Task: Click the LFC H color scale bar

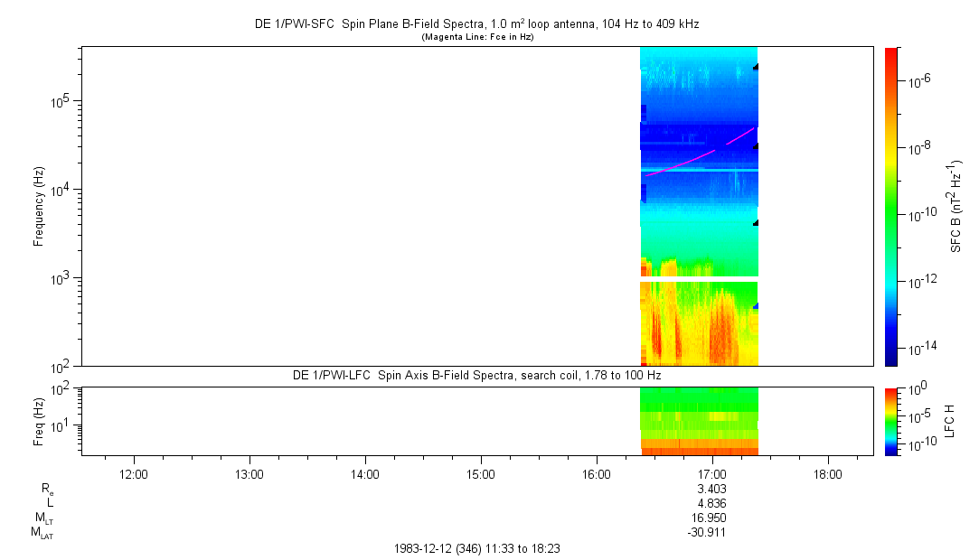Action: 890,420
